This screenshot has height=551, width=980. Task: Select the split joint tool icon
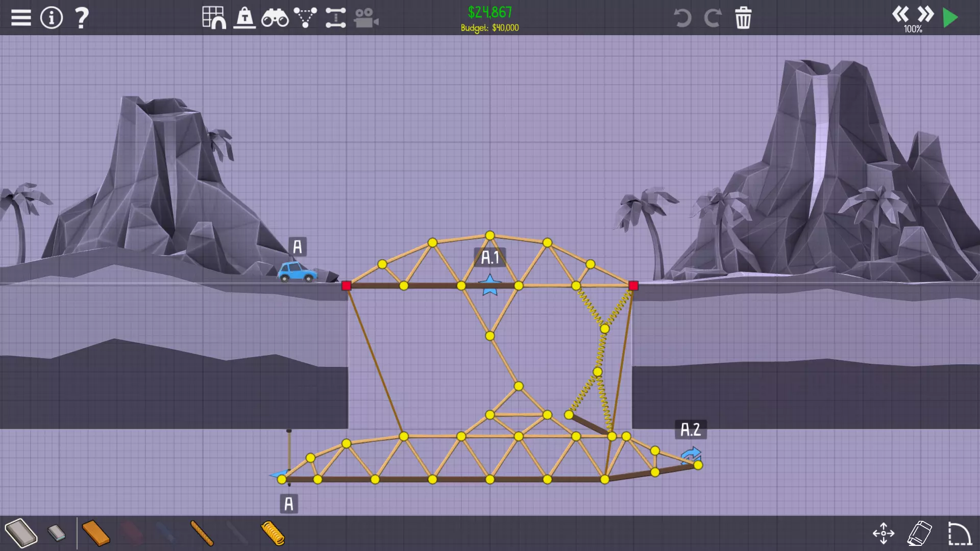[335, 18]
